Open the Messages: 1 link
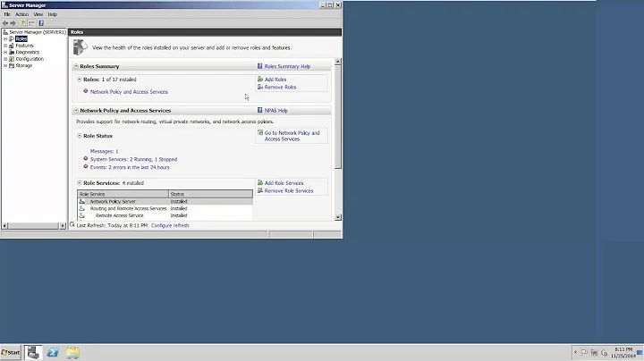The width and height of the screenshot is (644, 361). pyautogui.click(x=104, y=151)
